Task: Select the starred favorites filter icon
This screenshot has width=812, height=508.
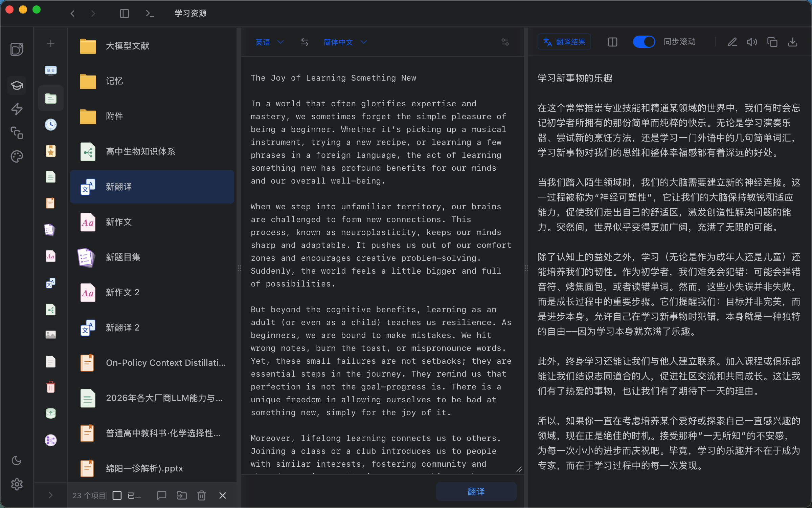Action: tap(51, 151)
